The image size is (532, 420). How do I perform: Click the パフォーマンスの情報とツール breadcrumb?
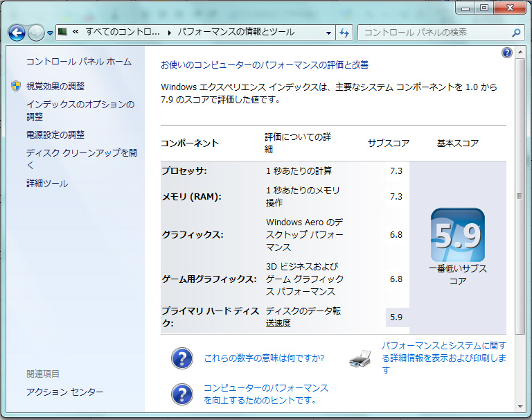pyautogui.click(x=236, y=32)
